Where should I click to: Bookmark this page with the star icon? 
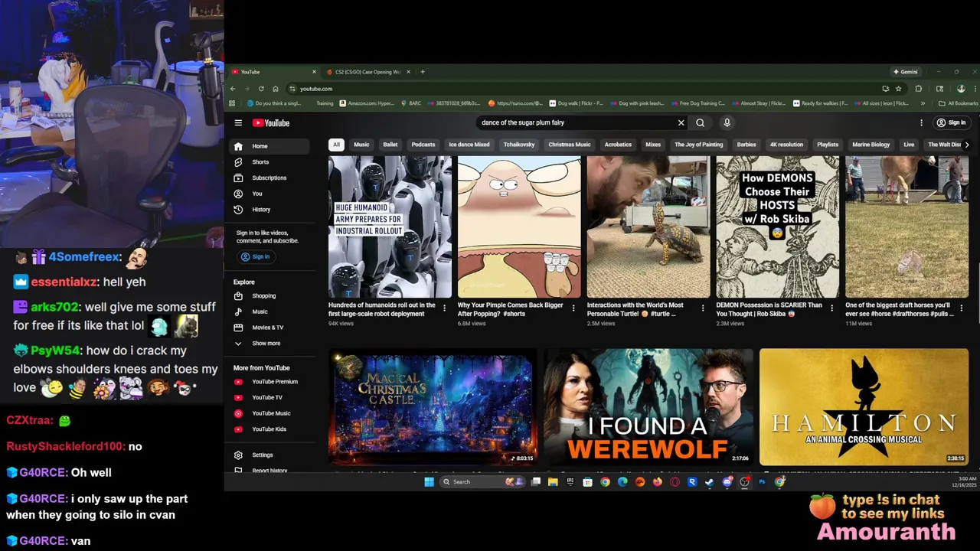898,89
